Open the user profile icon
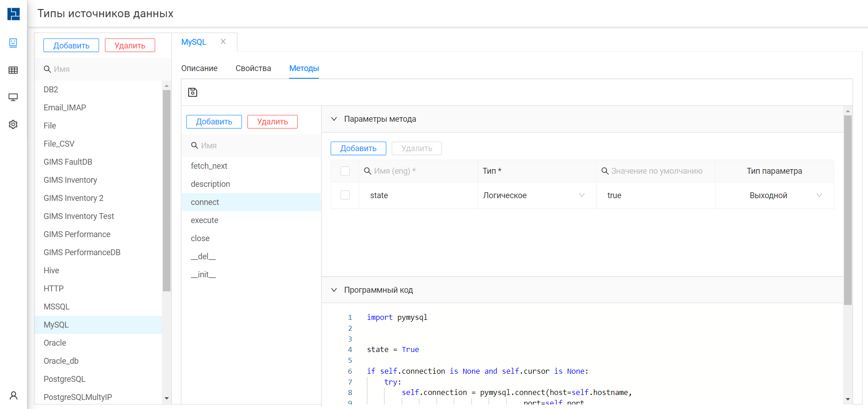The width and height of the screenshot is (868, 409). 14,395
